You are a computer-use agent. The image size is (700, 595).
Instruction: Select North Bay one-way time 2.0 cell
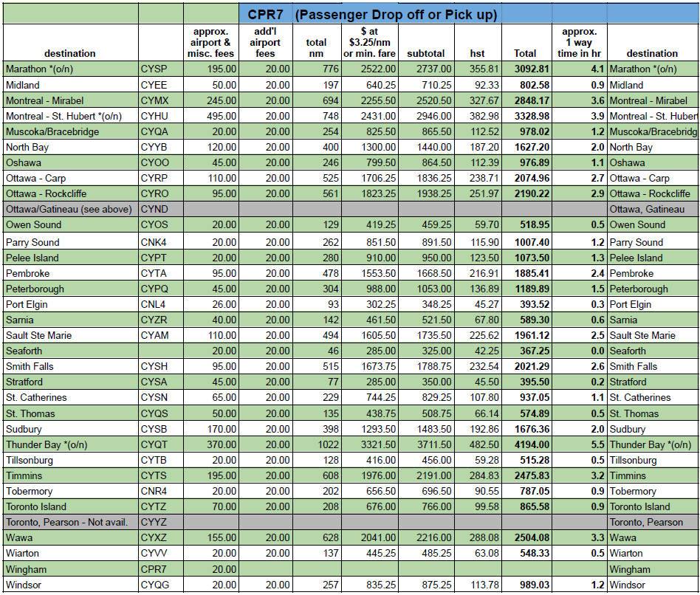(579, 147)
